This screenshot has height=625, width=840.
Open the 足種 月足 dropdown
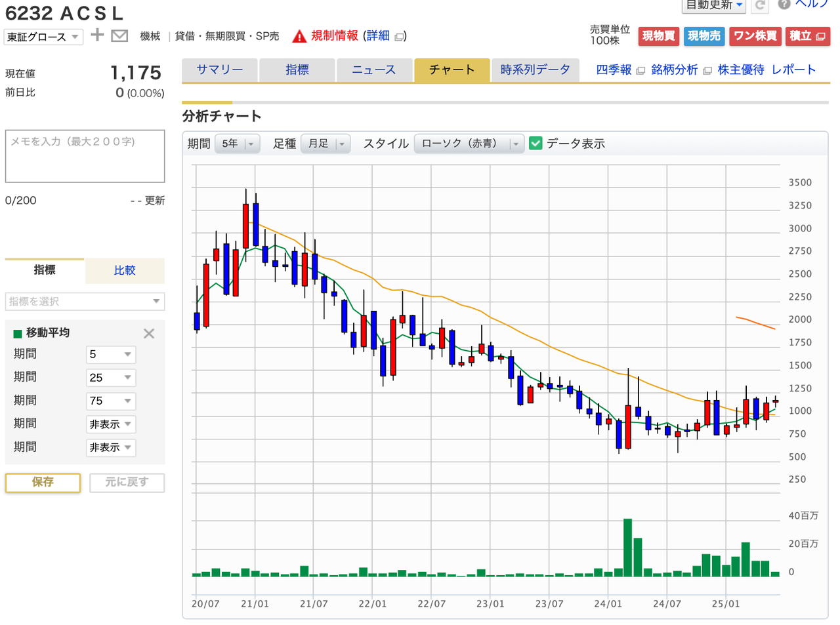pyautogui.click(x=325, y=144)
